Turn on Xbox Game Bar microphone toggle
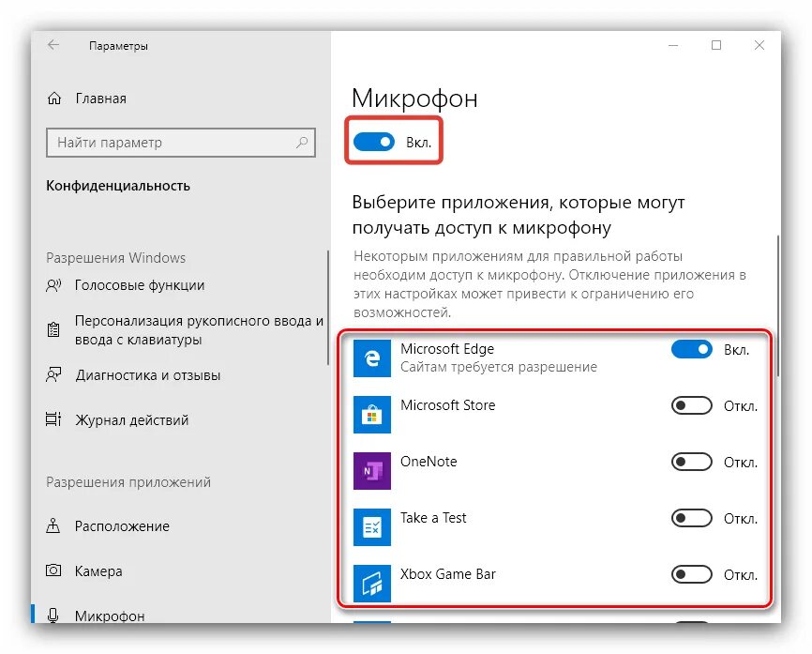Viewport: 812px width, 654px height. click(692, 574)
